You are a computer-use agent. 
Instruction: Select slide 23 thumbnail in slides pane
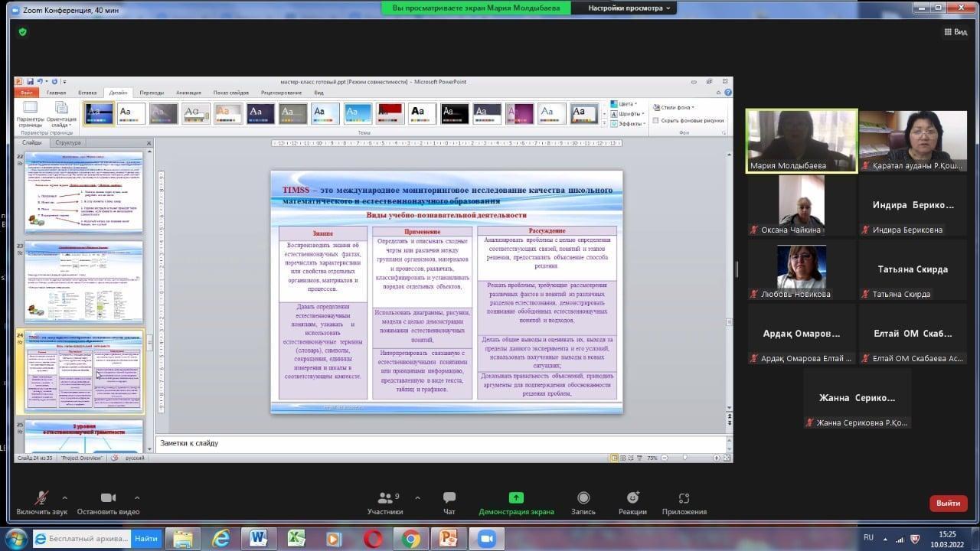84,282
